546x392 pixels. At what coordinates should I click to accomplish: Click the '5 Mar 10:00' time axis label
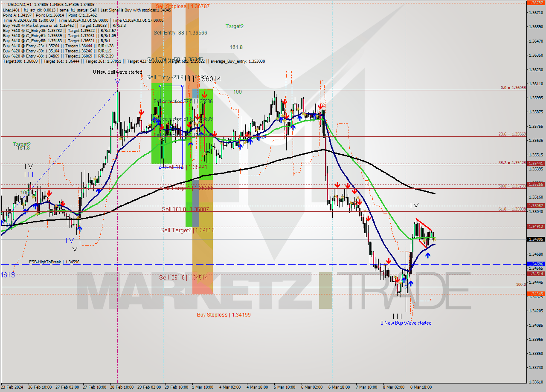click(x=285, y=387)
